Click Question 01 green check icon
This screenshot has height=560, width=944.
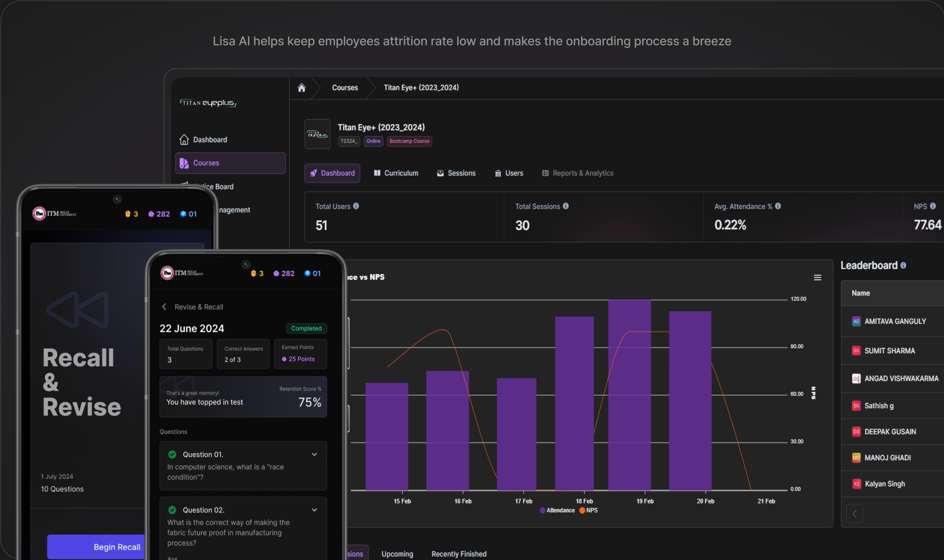(x=172, y=454)
